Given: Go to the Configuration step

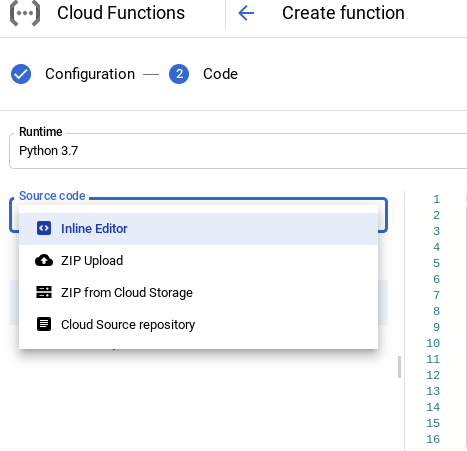Looking at the screenshot, I should 90,74.
